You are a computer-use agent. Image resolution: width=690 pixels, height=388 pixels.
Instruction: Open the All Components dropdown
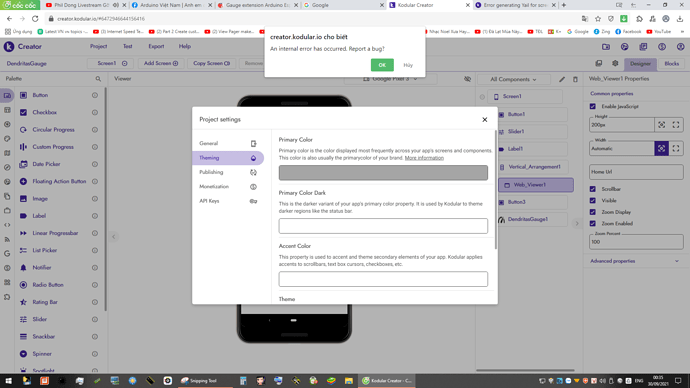click(x=514, y=79)
